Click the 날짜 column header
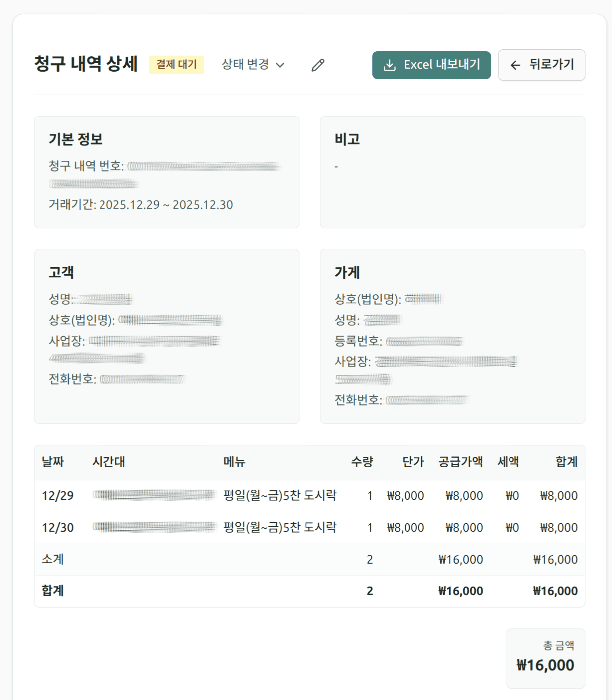The height and width of the screenshot is (700, 612). [53, 462]
